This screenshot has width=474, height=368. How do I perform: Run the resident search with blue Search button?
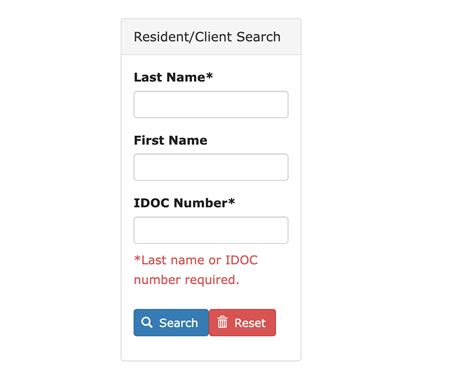click(x=171, y=322)
